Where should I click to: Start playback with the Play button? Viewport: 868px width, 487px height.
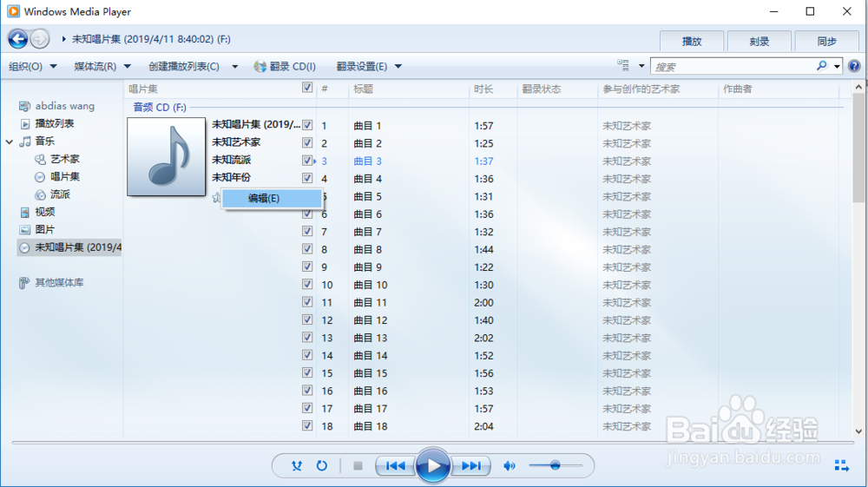click(x=432, y=466)
